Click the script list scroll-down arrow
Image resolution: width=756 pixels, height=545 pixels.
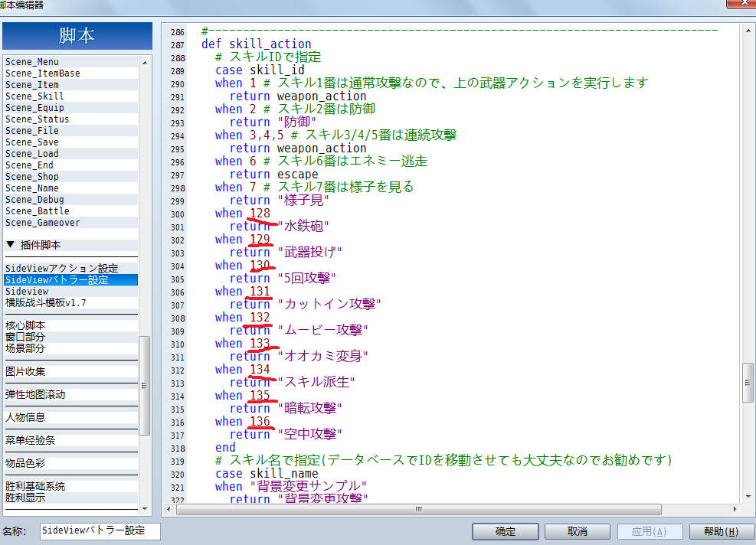coord(145,509)
